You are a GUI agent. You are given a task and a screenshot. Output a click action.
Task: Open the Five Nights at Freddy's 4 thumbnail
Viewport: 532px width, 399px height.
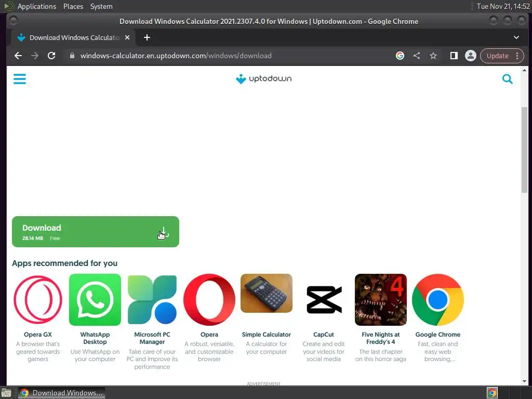tap(381, 300)
